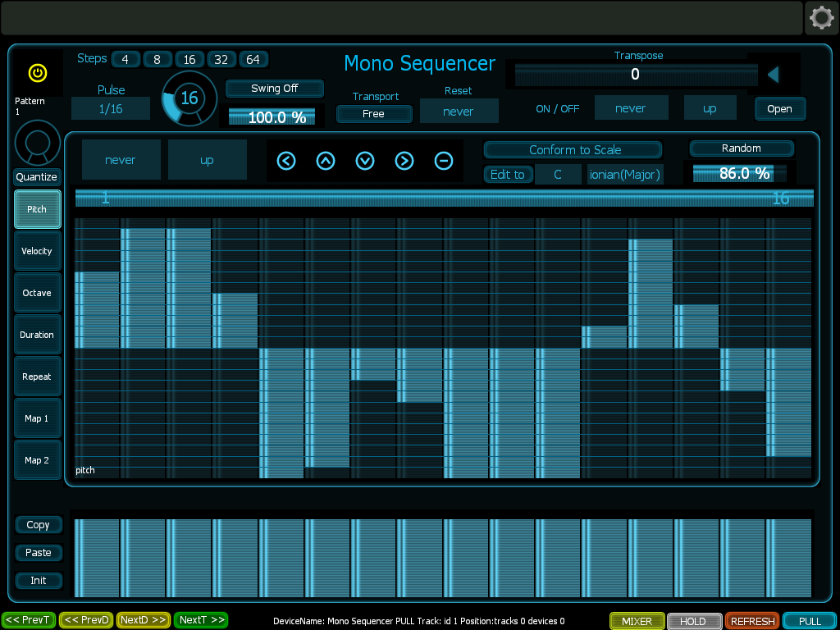Click the shift-left arrow icon

click(x=286, y=162)
